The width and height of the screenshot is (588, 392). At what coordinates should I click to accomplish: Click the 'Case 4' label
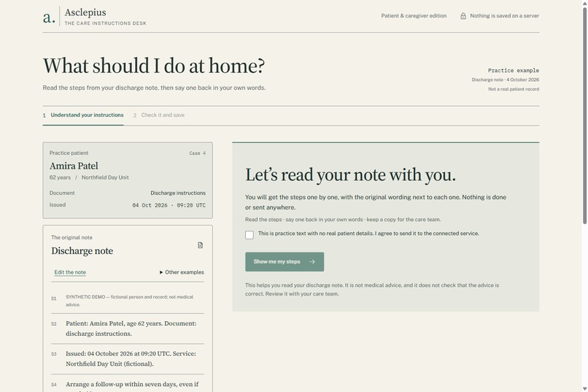click(x=197, y=153)
